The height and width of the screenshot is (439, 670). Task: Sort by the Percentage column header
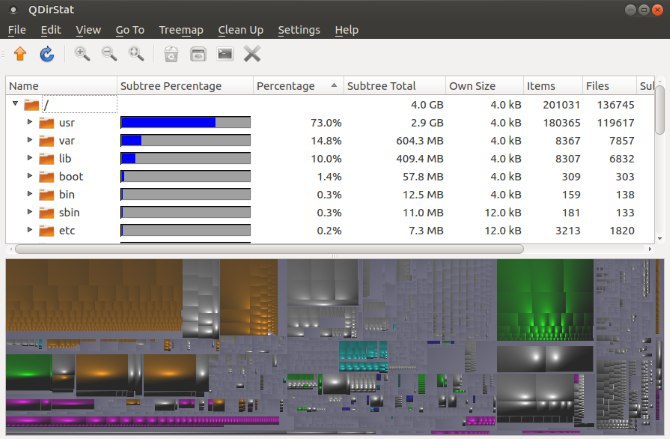(x=298, y=86)
